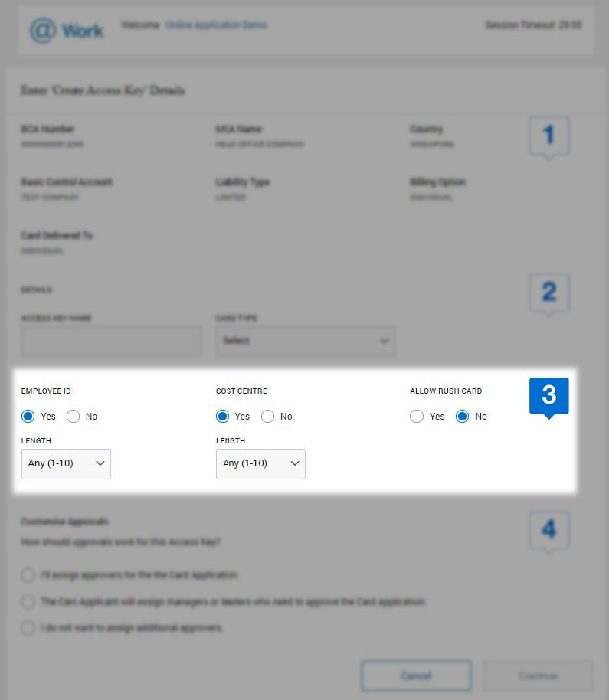609x700 pixels.
Task: Select Yes for Employee ID
Action: coord(26,416)
